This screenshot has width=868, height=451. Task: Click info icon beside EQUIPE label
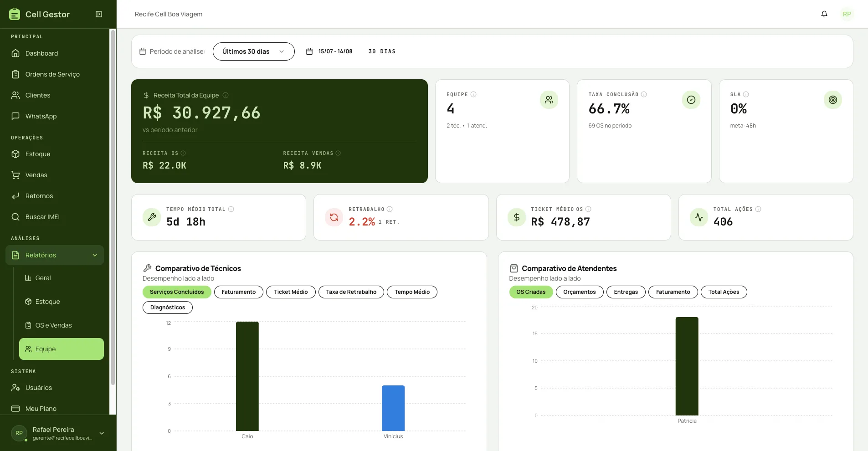(x=473, y=94)
